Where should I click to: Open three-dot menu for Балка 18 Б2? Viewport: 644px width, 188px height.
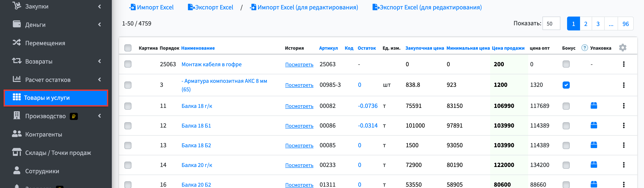[x=623, y=145]
